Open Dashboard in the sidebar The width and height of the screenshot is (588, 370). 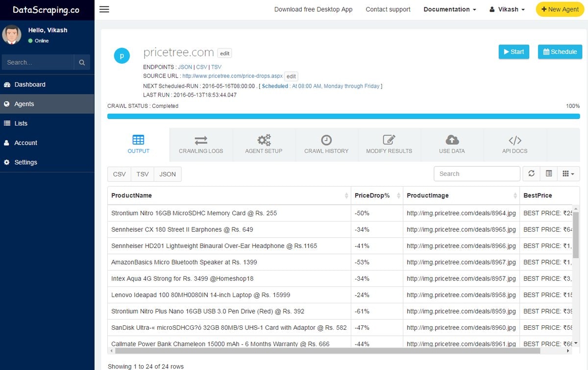[47, 84]
